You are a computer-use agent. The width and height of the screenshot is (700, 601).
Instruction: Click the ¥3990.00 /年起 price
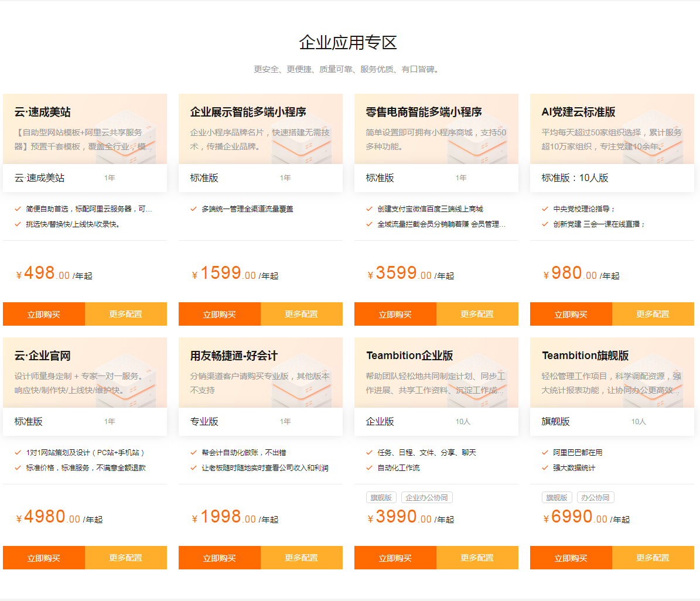click(410, 517)
